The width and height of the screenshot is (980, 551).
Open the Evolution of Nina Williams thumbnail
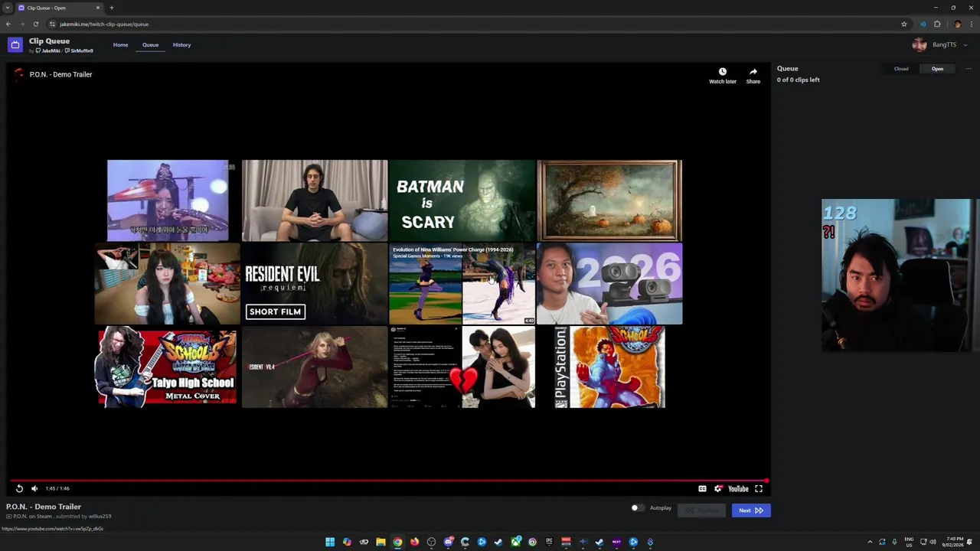[x=462, y=284]
